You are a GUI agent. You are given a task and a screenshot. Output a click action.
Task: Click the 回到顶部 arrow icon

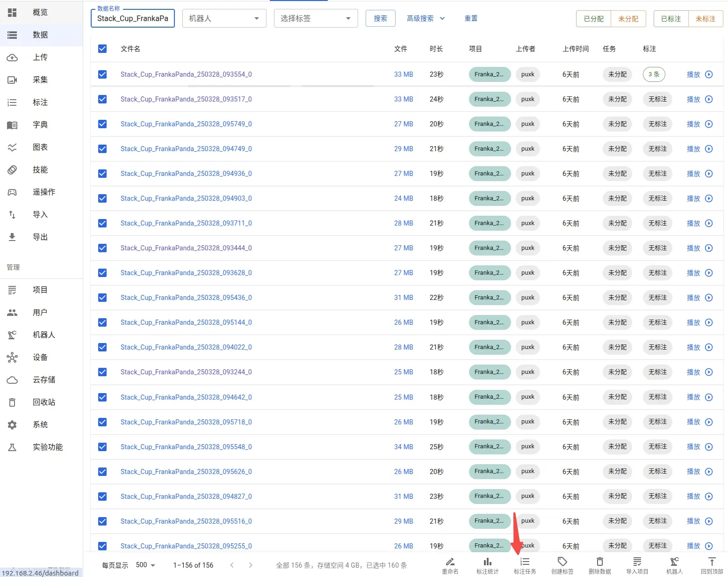pos(712,562)
